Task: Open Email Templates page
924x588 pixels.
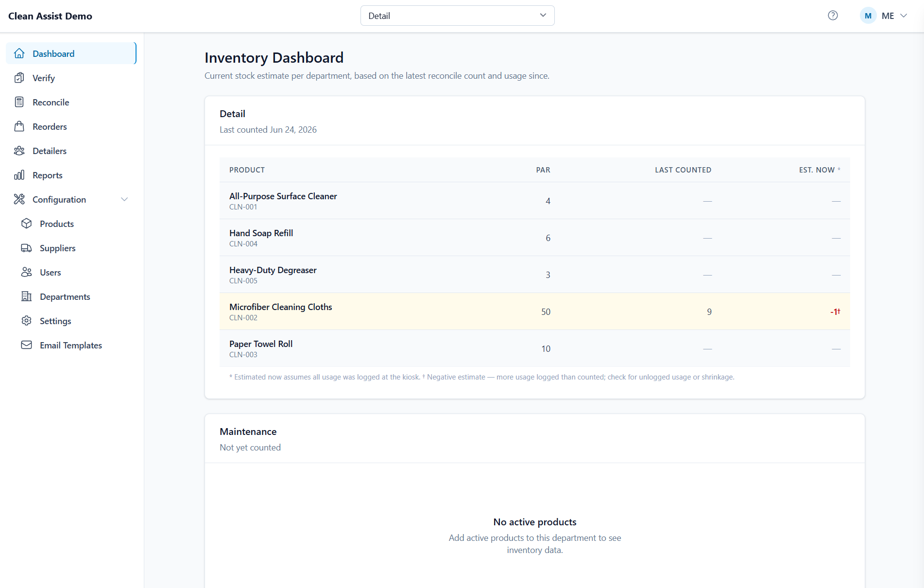Action: point(71,345)
